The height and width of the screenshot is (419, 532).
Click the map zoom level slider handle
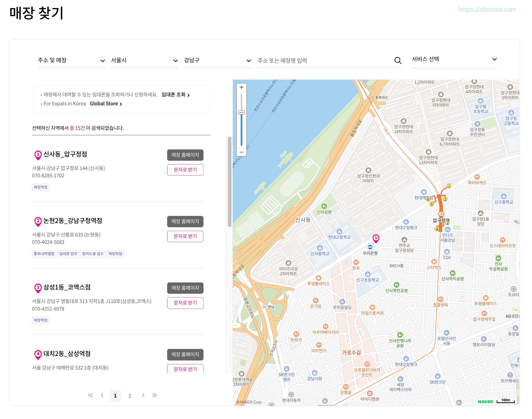[241, 112]
